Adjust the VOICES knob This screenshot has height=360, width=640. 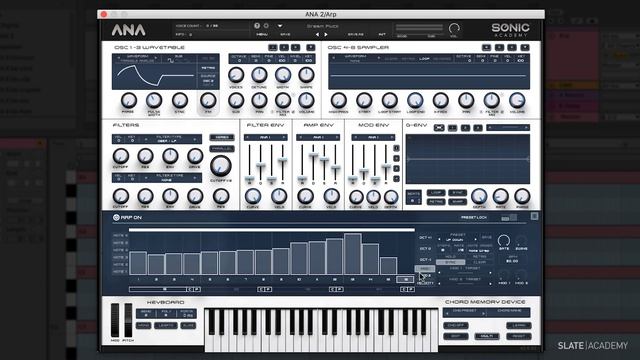[236, 75]
